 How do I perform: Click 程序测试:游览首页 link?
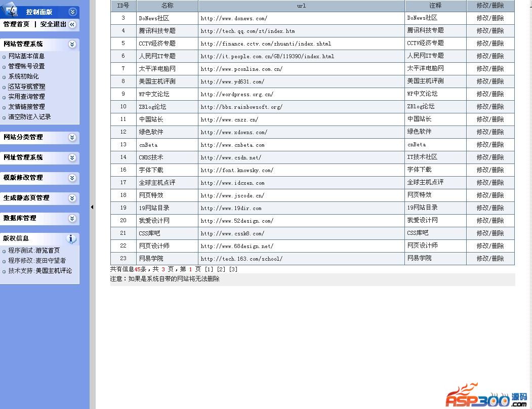pos(33,251)
